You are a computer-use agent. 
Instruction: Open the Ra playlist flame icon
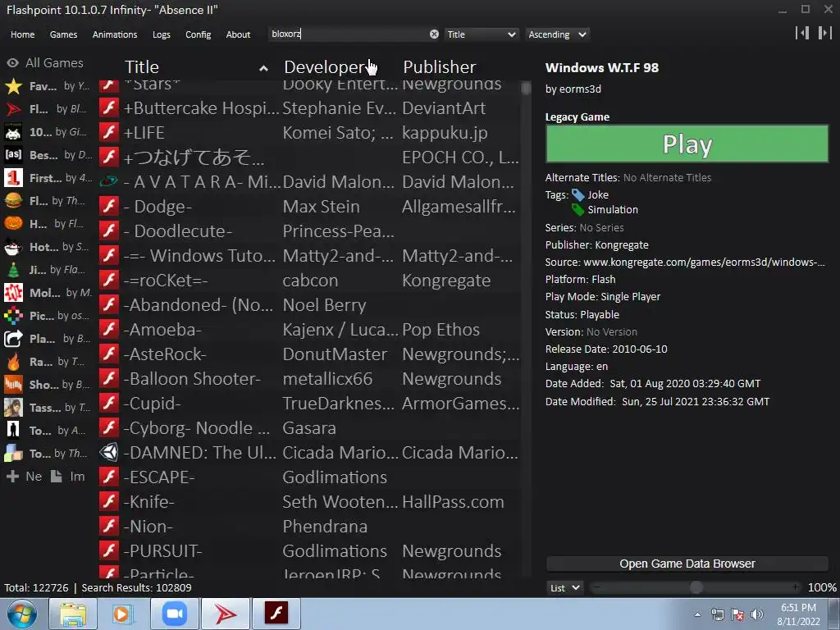[x=13, y=362]
